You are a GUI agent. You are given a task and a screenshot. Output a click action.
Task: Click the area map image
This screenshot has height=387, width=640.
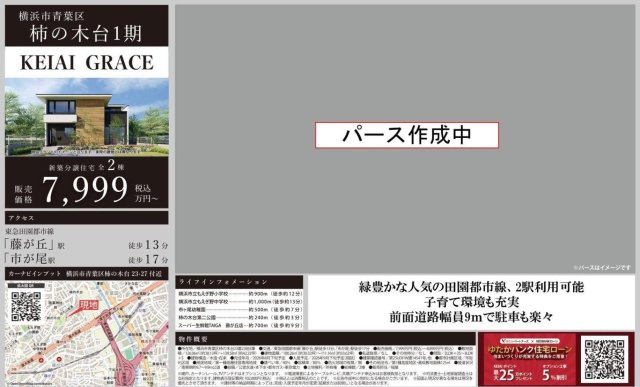[x=87, y=333]
